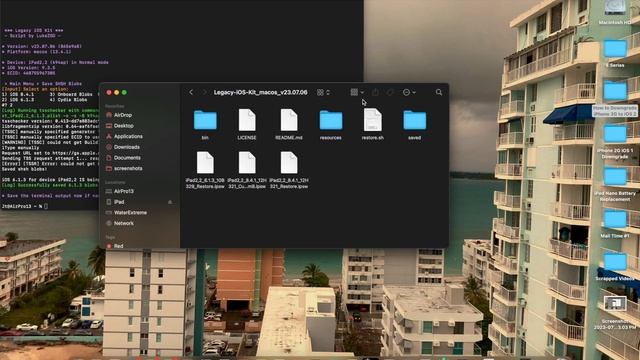
Task: Open 'Scrapped Videos' desktop folder
Action: pyautogui.click(x=615, y=262)
